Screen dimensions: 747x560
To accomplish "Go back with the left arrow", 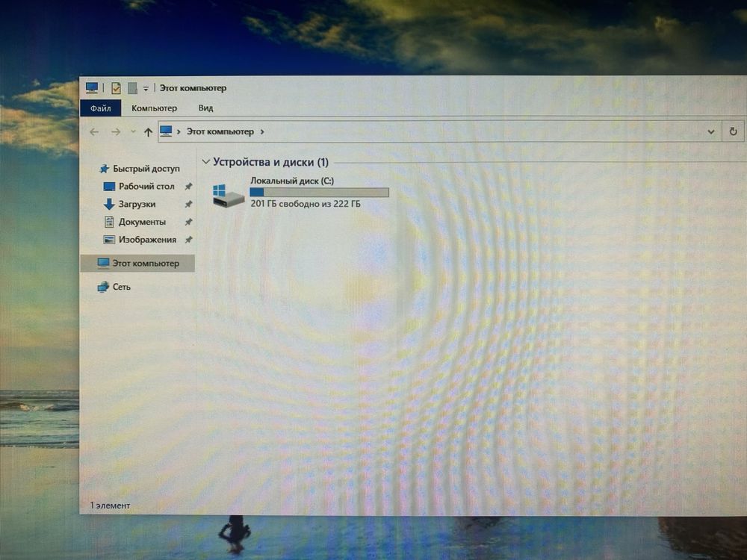I will click(x=94, y=132).
